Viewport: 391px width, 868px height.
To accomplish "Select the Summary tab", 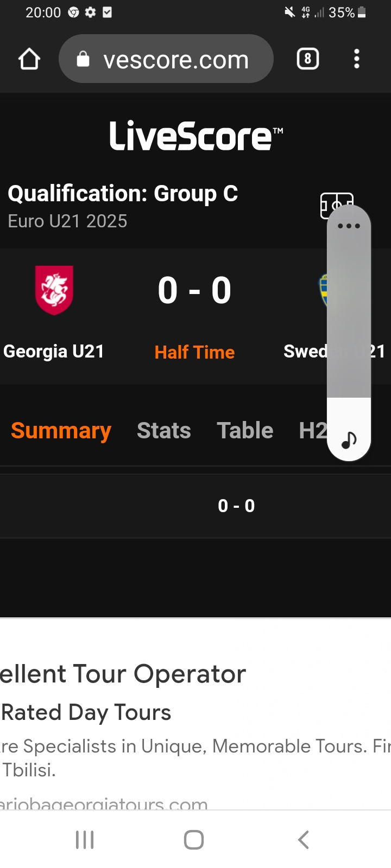I will (x=61, y=431).
